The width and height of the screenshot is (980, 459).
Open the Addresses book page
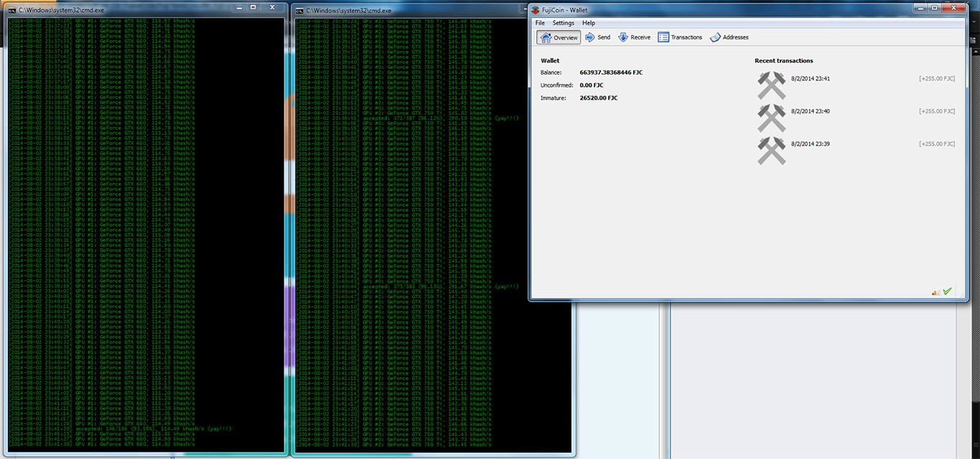tap(729, 37)
